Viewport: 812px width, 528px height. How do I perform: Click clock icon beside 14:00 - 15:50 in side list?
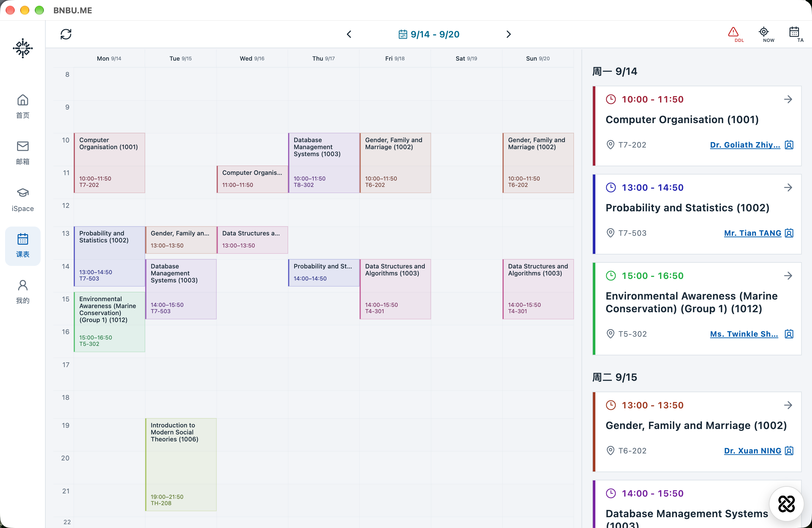(611, 493)
